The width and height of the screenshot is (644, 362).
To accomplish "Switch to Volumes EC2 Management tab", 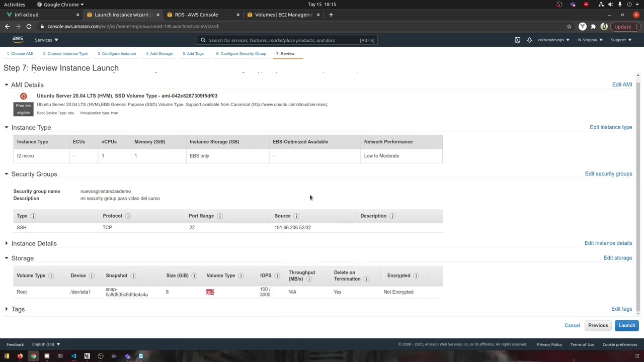I will (283, 15).
